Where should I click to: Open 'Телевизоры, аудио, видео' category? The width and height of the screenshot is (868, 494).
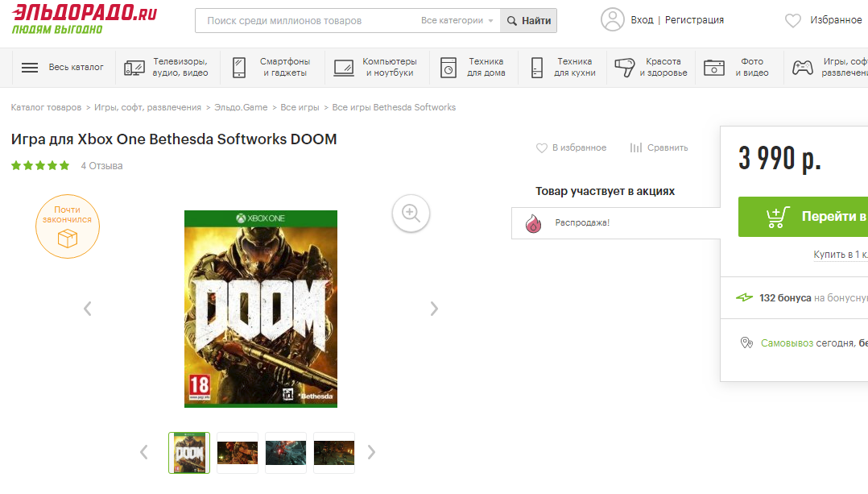coord(180,67)
